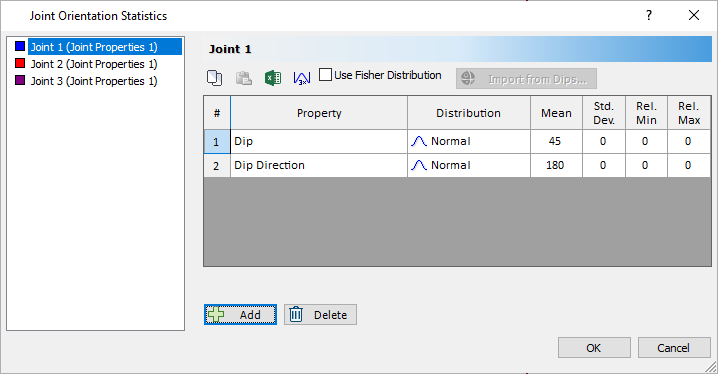The height and width of the screenshot is (374, 718).
Task: Select the Dip property cell
Action: [319, 141]
